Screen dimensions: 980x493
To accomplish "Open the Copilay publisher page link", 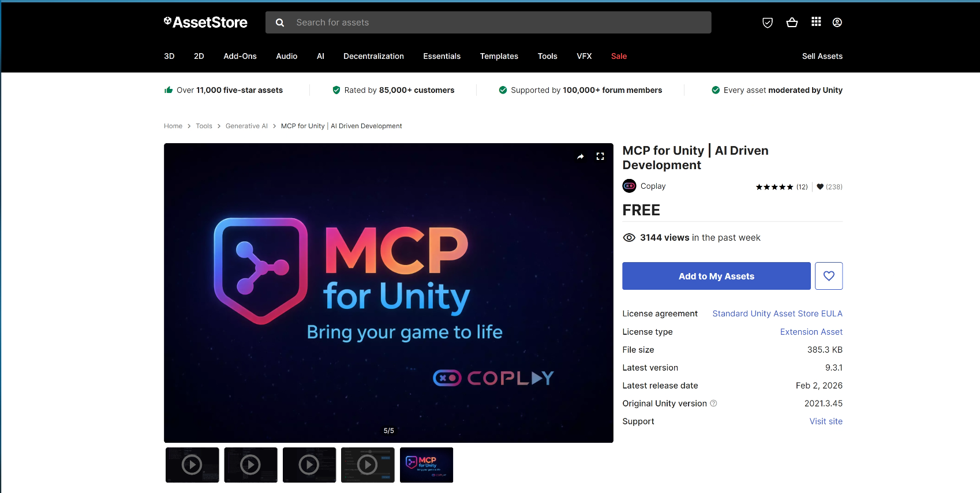I will tap(653, 186).
